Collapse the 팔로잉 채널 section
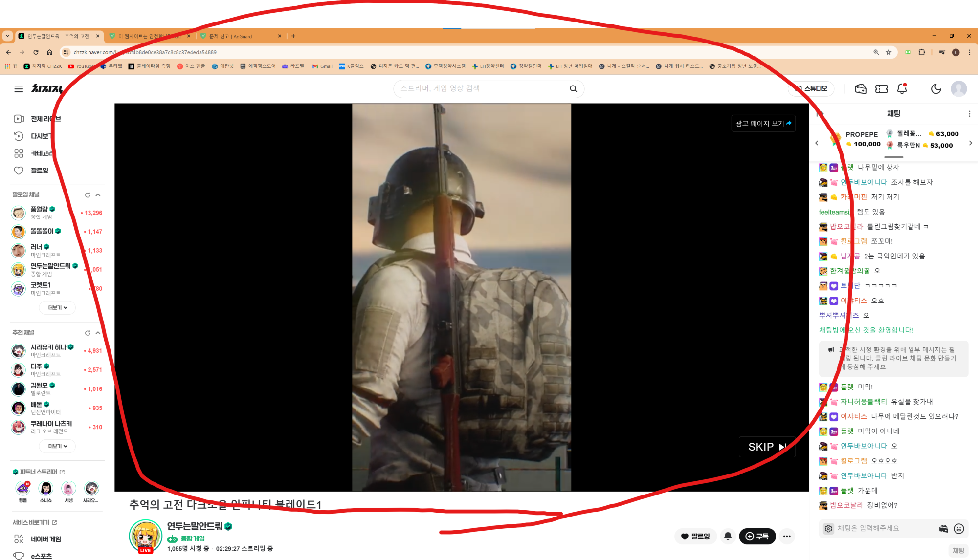 click(x=98, y=195)
